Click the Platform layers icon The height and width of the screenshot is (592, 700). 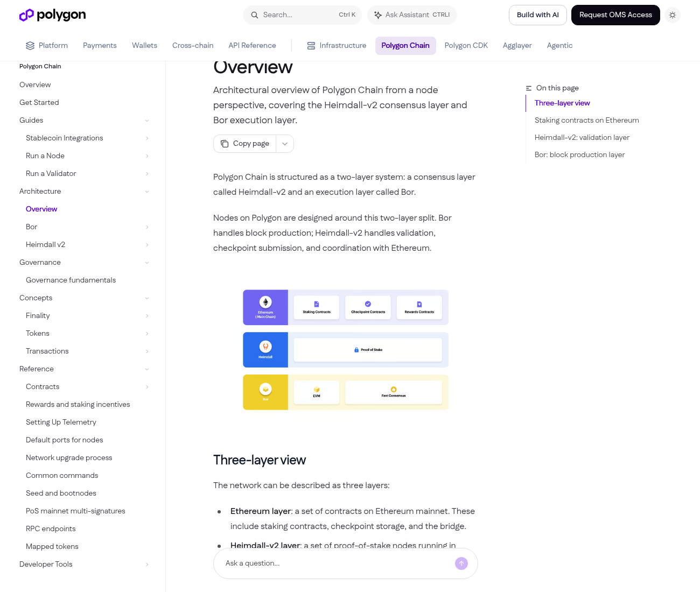(x=30, y=46)
